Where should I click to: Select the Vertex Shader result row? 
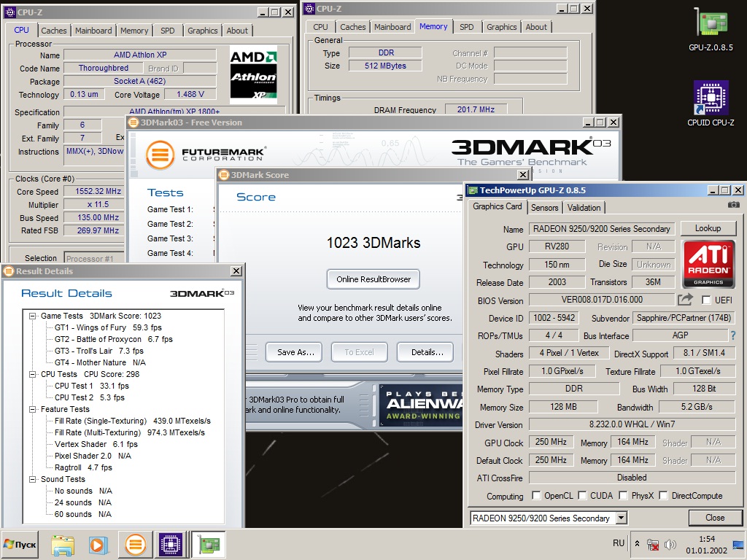96,444
